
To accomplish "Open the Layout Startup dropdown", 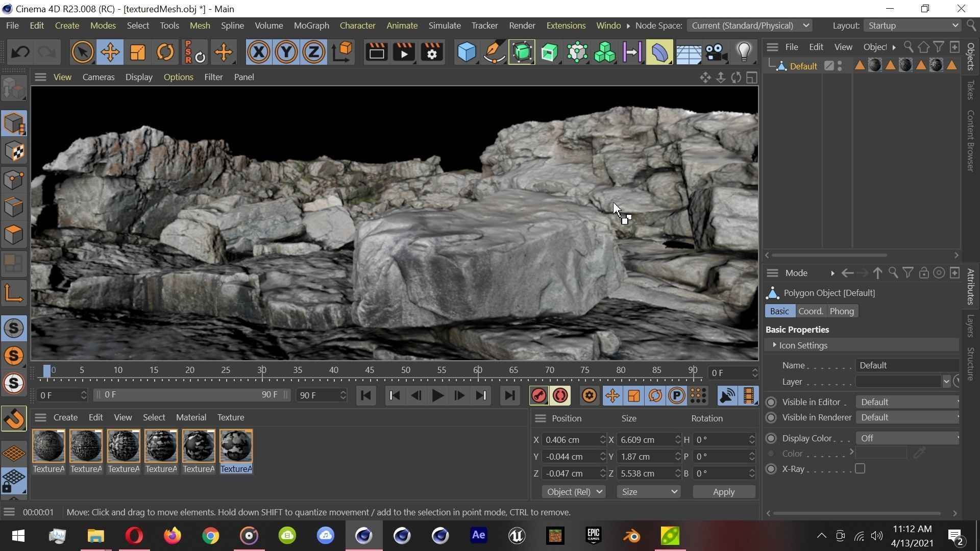I will pos(912,26).
